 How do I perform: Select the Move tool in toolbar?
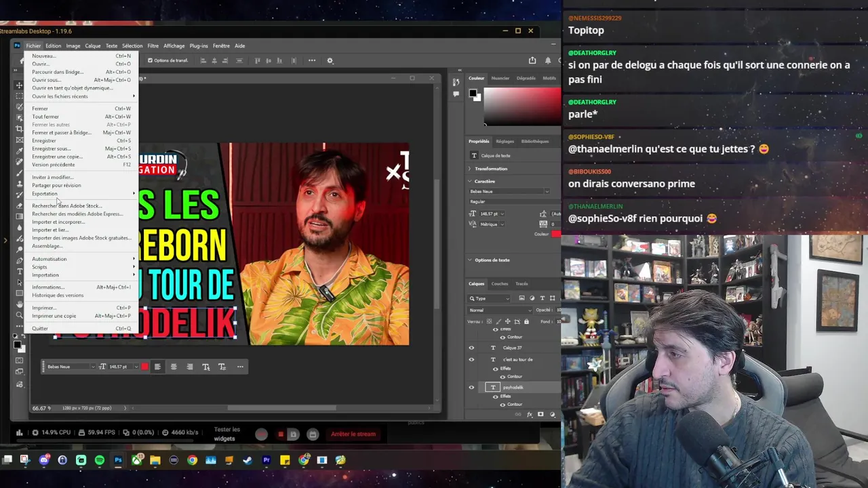(x=19, y=85)
